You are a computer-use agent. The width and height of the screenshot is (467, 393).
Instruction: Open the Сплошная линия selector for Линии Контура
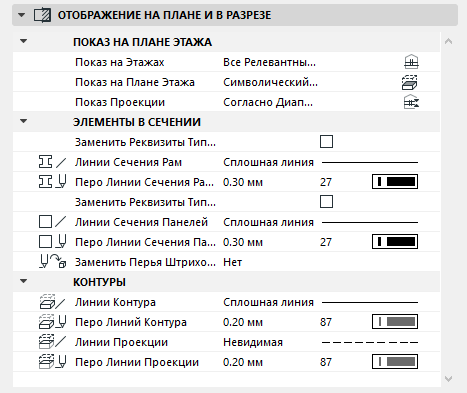coord(320,302)
